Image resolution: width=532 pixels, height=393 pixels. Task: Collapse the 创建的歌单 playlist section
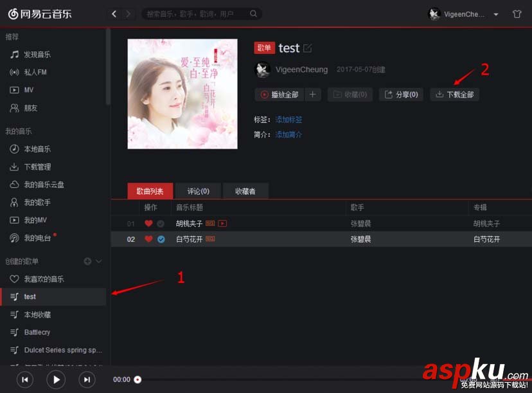[97, 261]
